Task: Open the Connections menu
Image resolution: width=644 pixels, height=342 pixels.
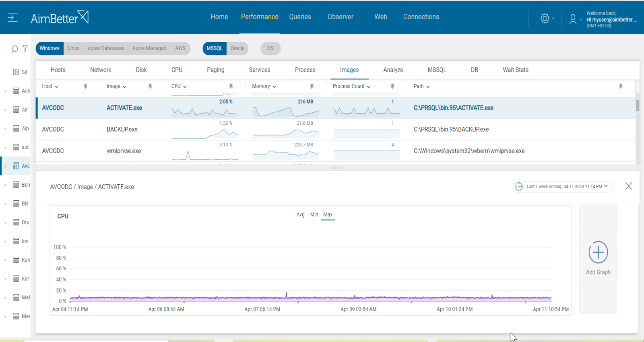Action: [x=421, y=17]
